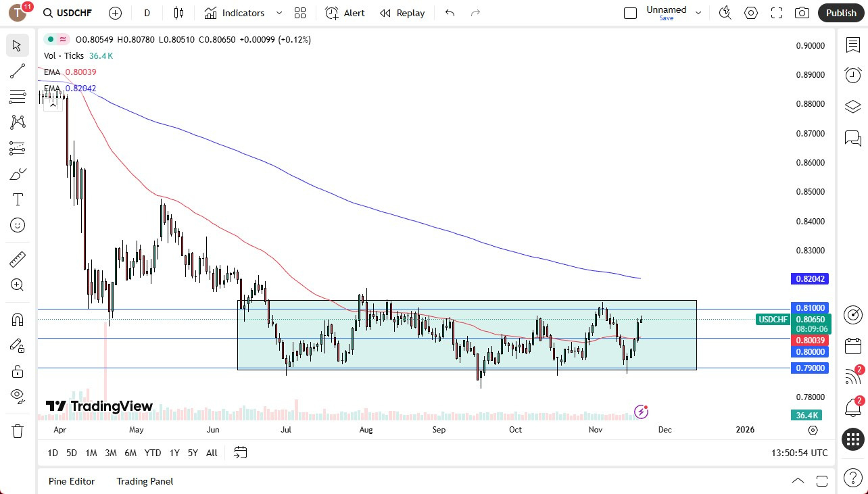
Task: Collapse the Pine Editor panel chevron
Action: 798,480
